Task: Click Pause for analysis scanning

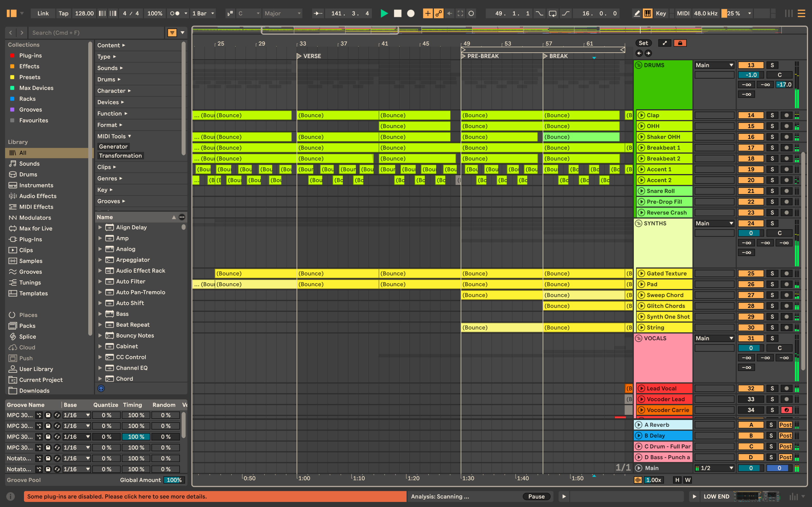Action: point(536,496)
